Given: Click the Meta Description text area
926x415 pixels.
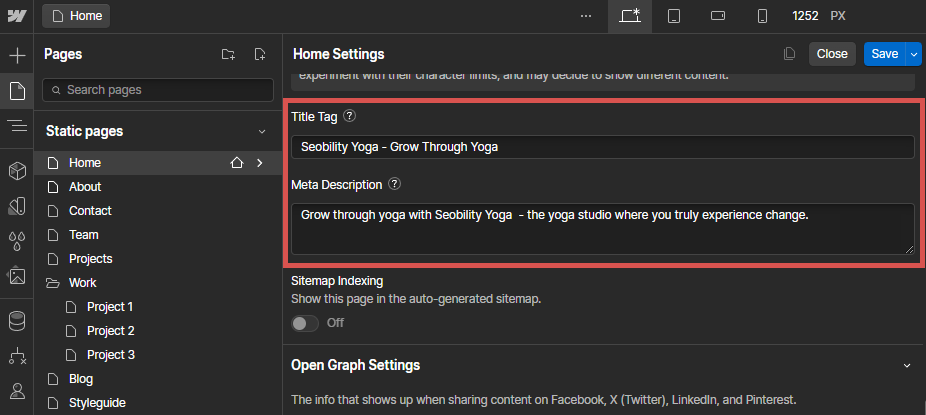Looking at the screenshot, I should [x=602, y=229].
